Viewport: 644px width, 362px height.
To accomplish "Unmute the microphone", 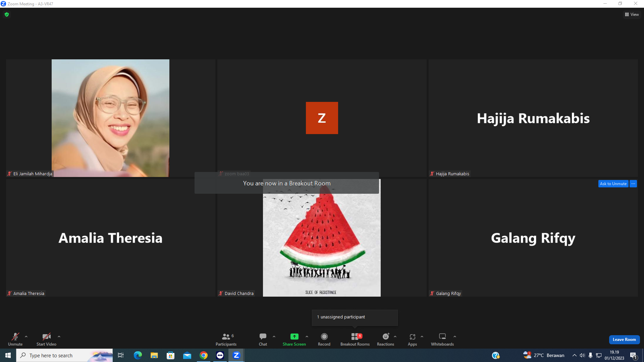I will click(x=15, y=339).
